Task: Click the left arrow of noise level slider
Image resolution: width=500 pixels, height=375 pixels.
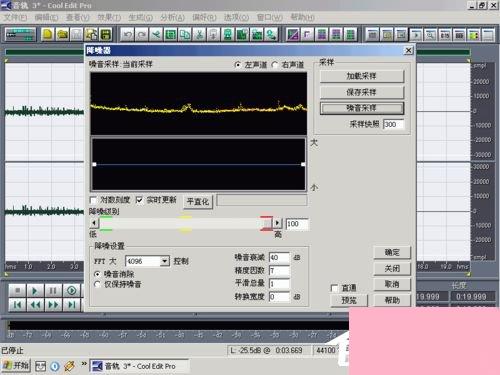Action: click(x=94, y=223)
